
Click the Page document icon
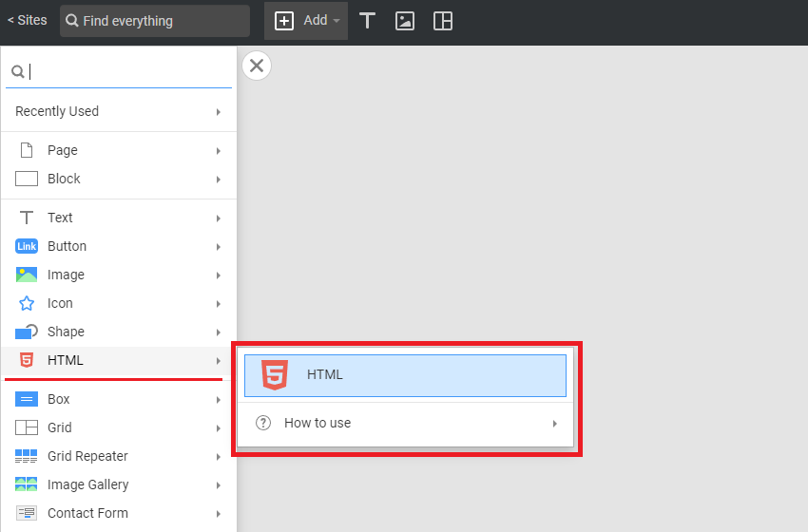pyautogui.click(x=27, y=150)
